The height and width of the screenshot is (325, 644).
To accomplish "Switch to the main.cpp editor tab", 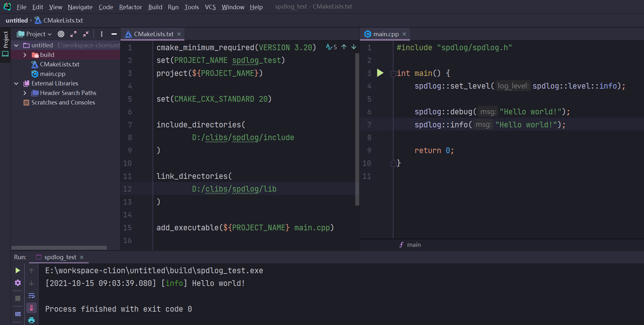I will coord(386,34).
